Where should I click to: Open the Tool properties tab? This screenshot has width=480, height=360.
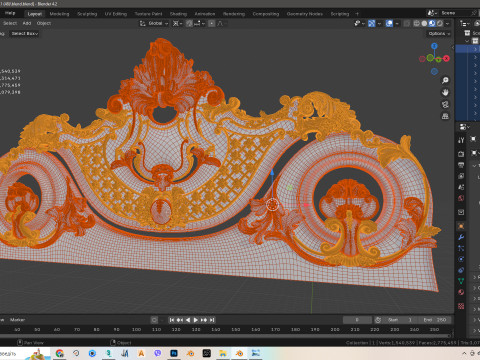pos(461,140)
